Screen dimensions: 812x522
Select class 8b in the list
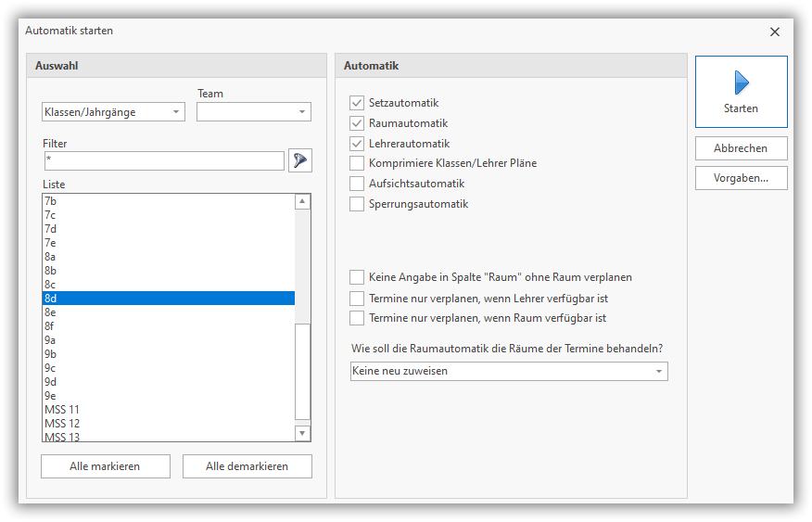(169, 271)
